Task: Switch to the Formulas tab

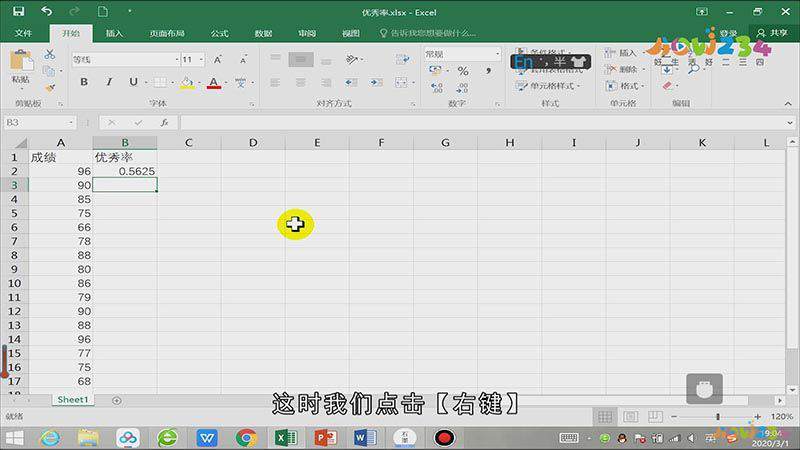Action: pyautogui.click(x=219, y=33)
